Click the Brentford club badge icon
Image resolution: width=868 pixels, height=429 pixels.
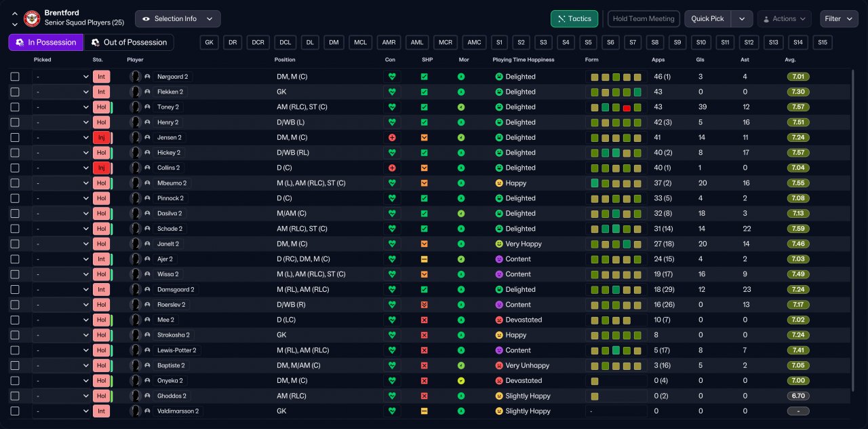point(32,18)
